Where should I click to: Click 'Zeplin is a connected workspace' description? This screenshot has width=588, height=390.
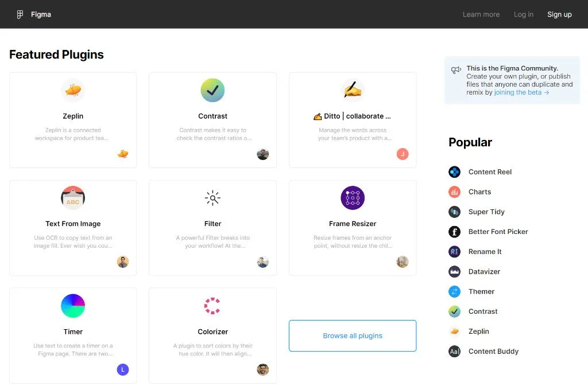pyautogui.click(x=72, y=134)
